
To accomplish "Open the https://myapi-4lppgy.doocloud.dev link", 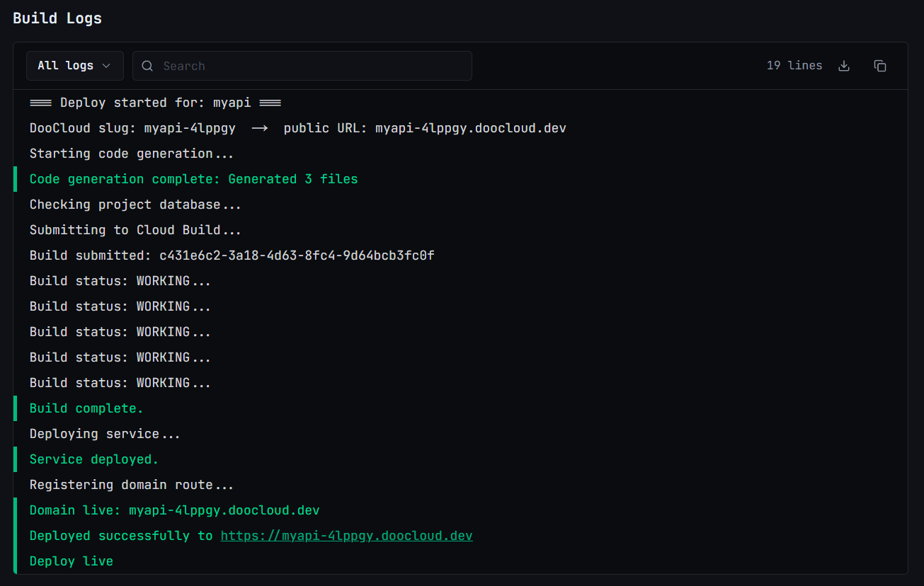I will pyautogui.click(x=347, y=536).
